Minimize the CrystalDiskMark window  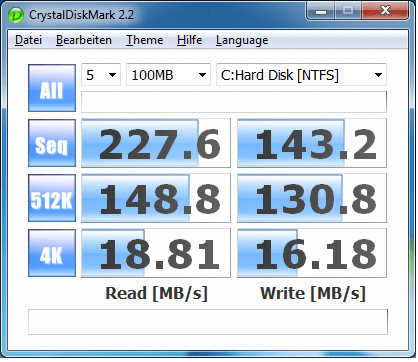click(x=321, y=12)
